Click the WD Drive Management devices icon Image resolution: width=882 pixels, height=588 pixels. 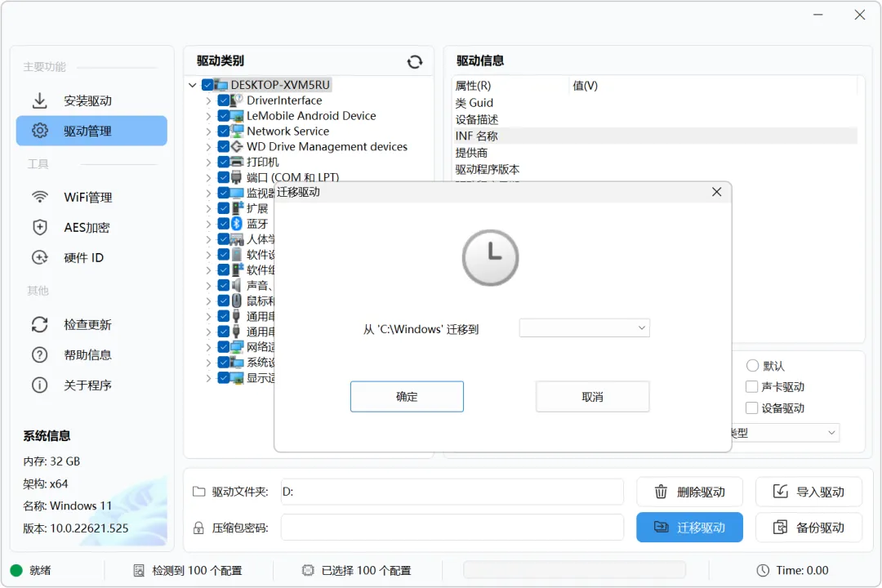coord(237,146)
